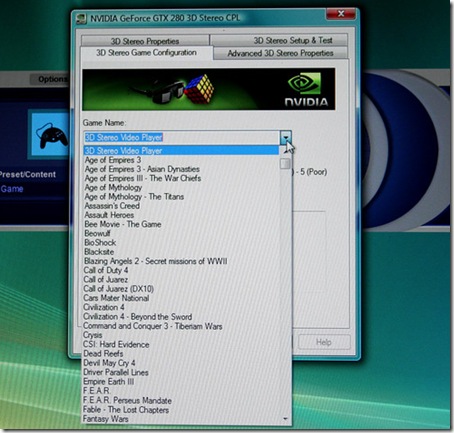Close the NVIDIA 3D Stereo CPL window
The image size is (454, 433).
[x=340, y=14]
